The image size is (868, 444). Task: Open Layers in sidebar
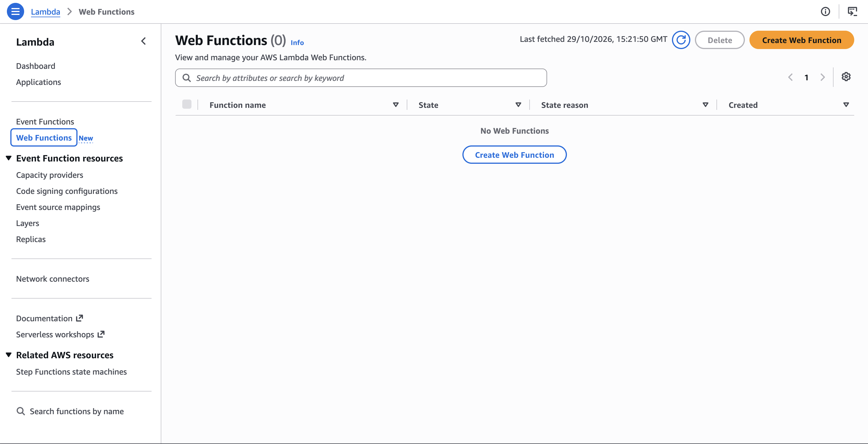(28, 223)
